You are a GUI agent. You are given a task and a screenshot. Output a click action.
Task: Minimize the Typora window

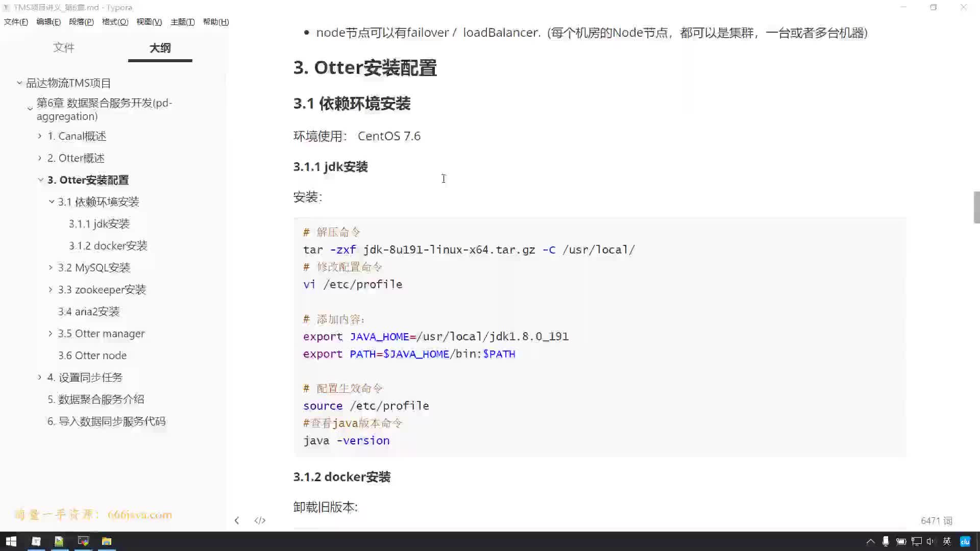pos(903,8)
